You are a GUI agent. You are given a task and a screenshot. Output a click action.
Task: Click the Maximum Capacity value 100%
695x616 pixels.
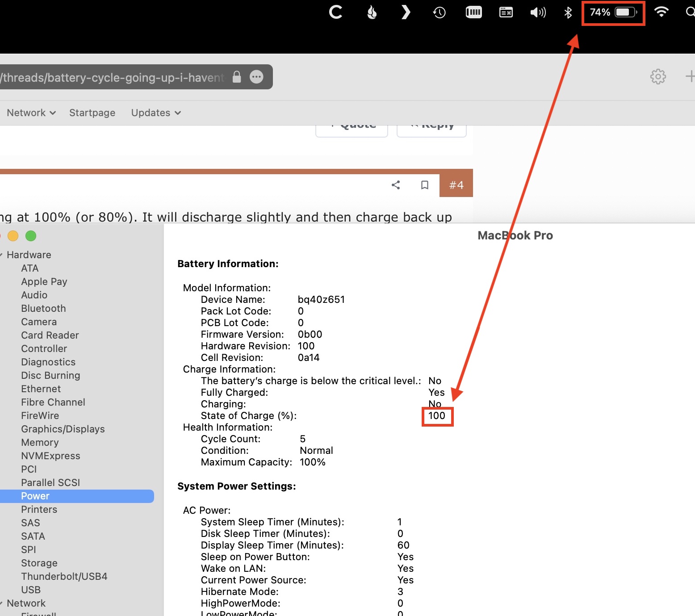pos(312,462)
